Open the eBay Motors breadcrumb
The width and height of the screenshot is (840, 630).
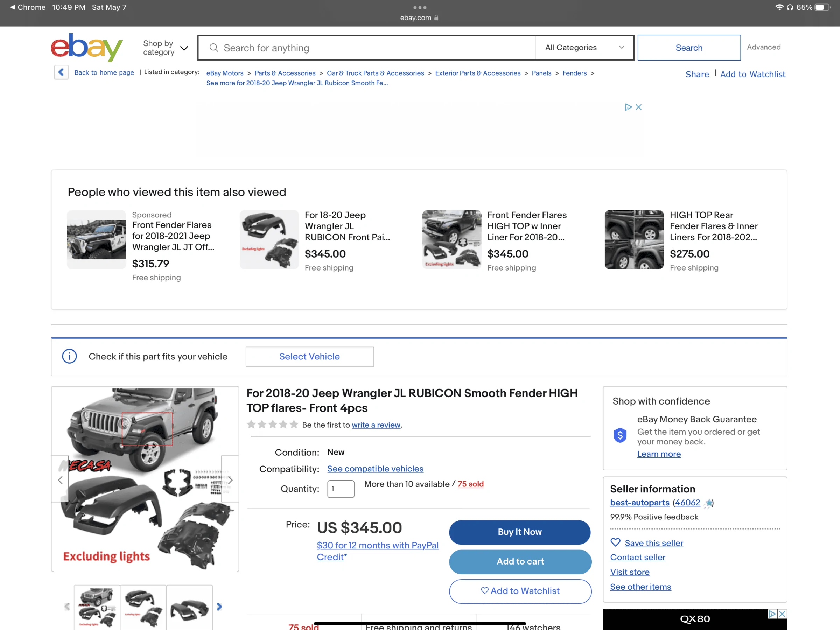(x=225, y=73)
